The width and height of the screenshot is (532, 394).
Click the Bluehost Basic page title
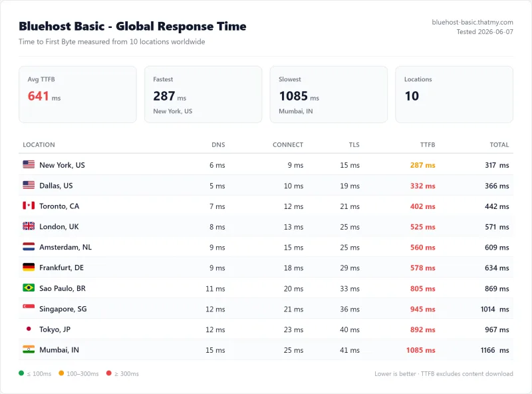[x=132, y=26]
